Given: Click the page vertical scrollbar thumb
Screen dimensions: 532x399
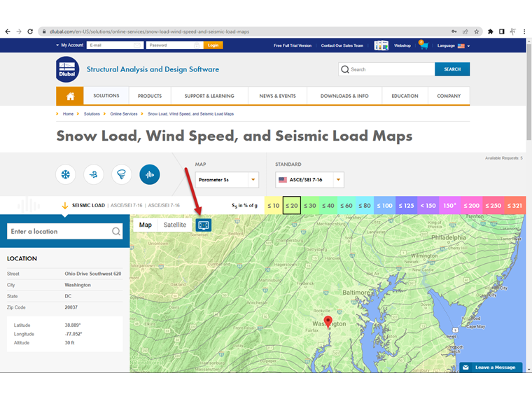Looking at the screenshot, I should (x=529, y=92).
